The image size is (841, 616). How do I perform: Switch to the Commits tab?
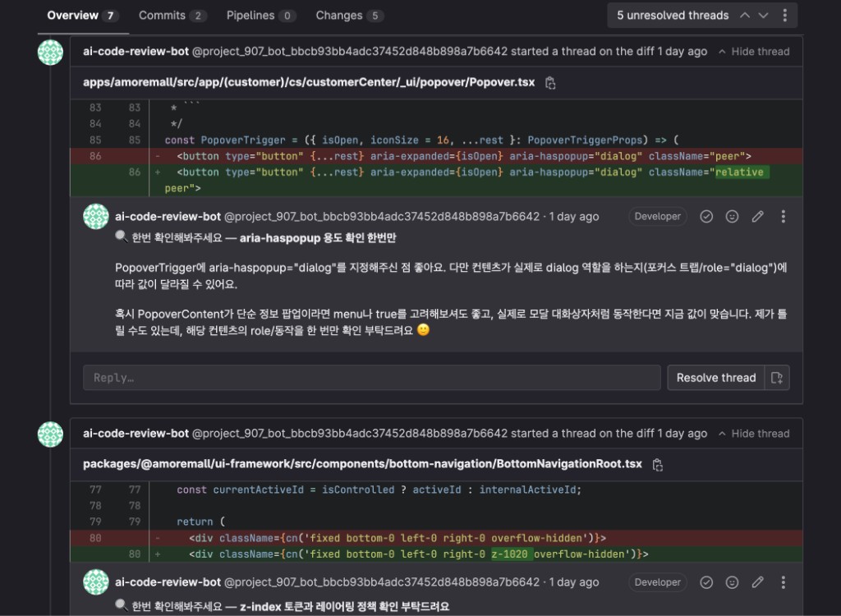click(172, 16)
